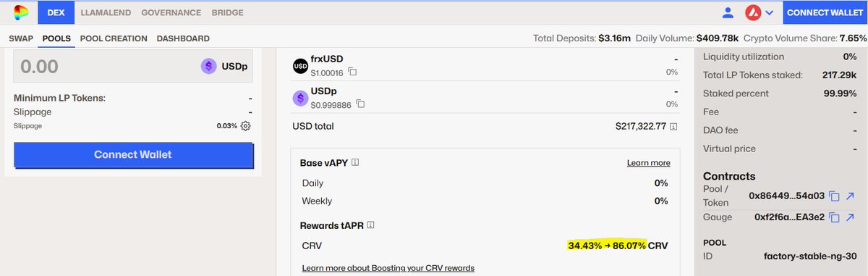Select the POOLS subtab
868x276 pixels.
56,38
